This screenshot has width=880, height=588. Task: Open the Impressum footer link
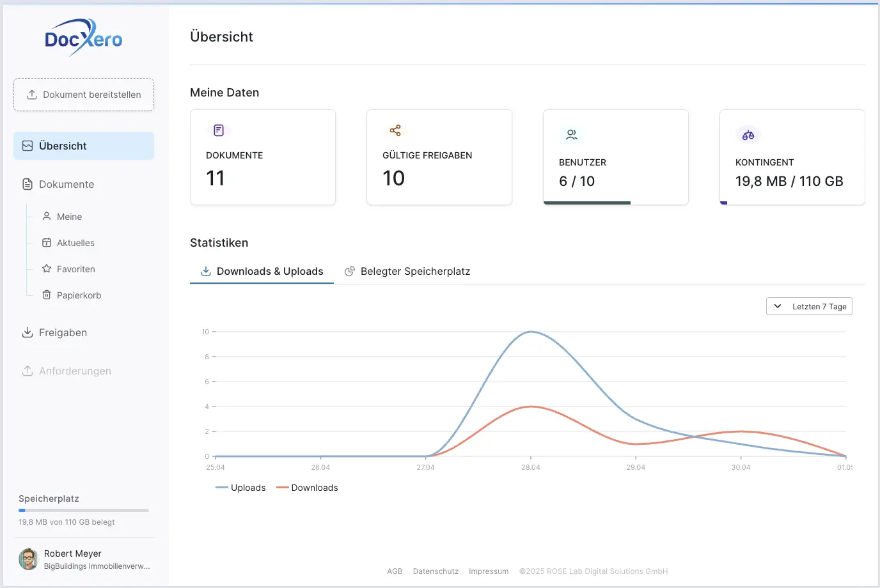(x=489, y=571)
